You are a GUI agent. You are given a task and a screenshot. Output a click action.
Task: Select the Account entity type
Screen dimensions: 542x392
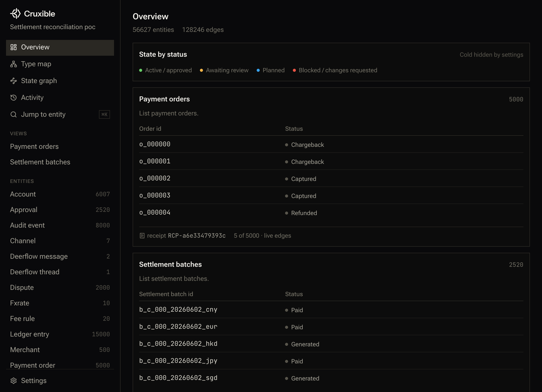[60, 194]
